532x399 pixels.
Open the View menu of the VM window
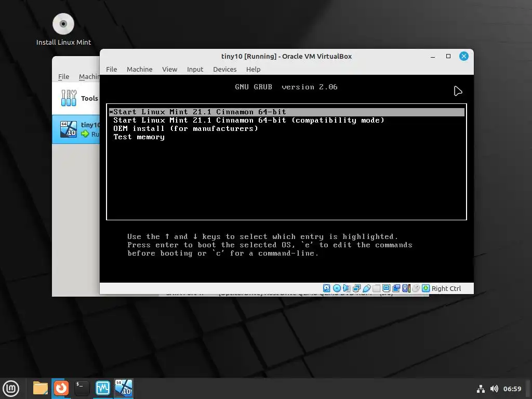point(170,69)
